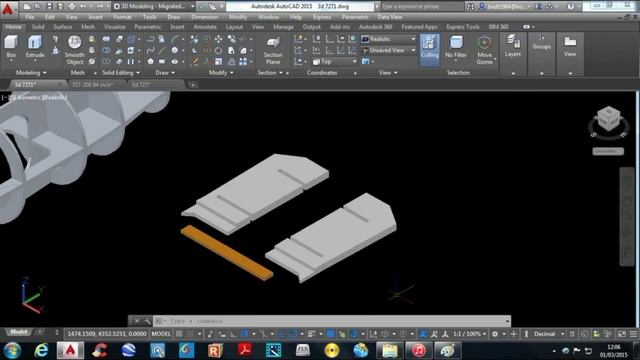
Task: Open the iTunes taskbar icon
Action: click(x=418, y=350)
